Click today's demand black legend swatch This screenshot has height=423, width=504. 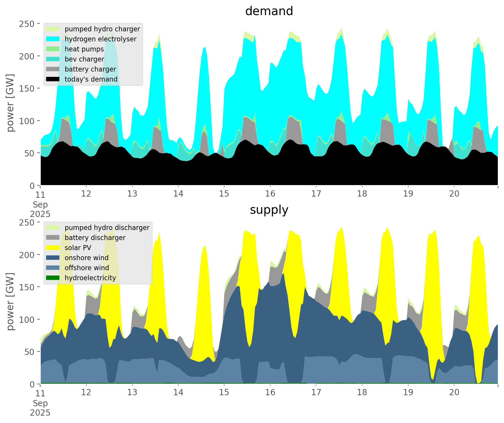53,79
